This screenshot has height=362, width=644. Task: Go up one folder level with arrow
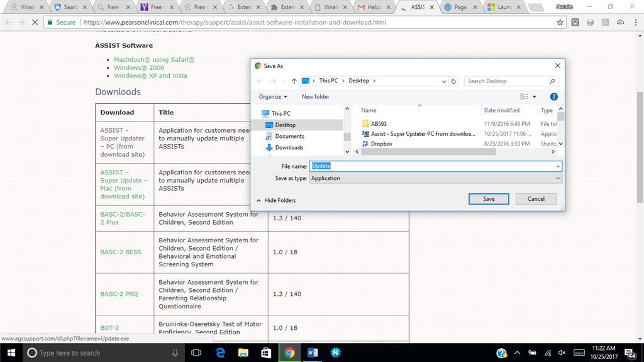[294, 81]
